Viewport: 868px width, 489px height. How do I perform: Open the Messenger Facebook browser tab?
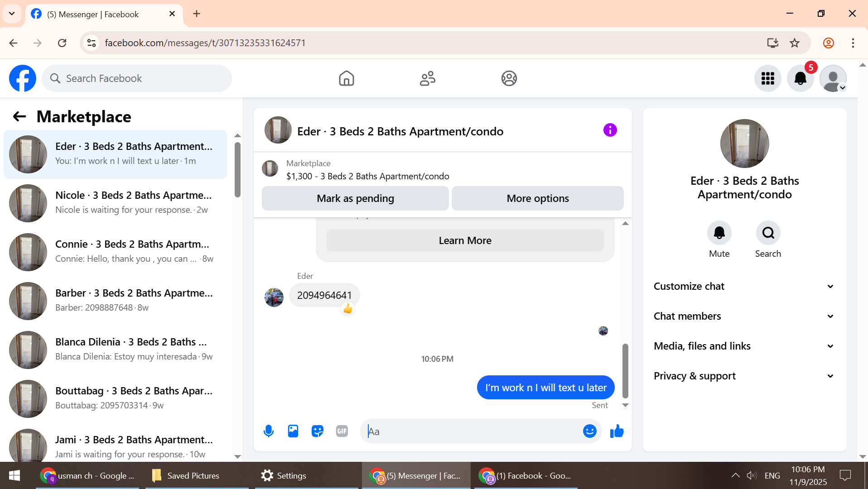104,14
